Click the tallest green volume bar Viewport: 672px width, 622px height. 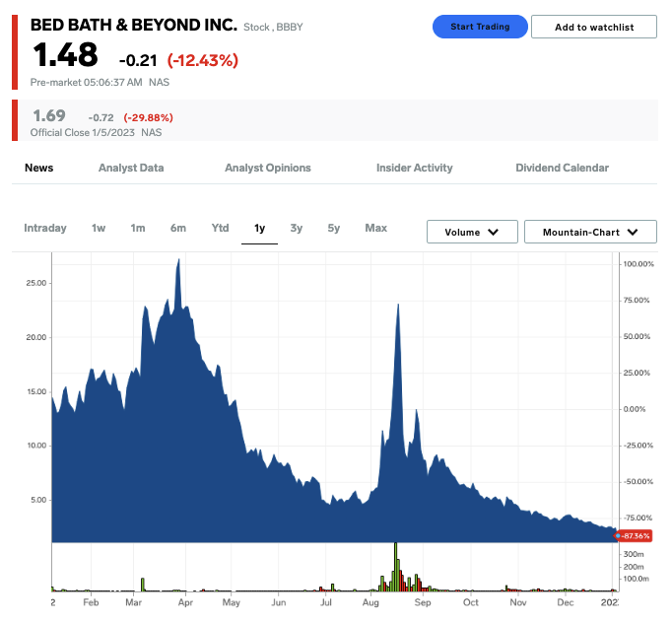(x=395, y=567)
